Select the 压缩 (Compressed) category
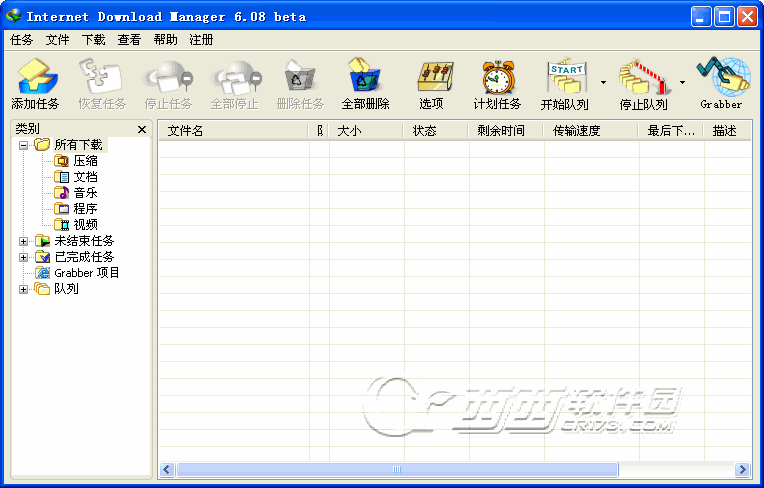764x488 pixels. point(85,161)
